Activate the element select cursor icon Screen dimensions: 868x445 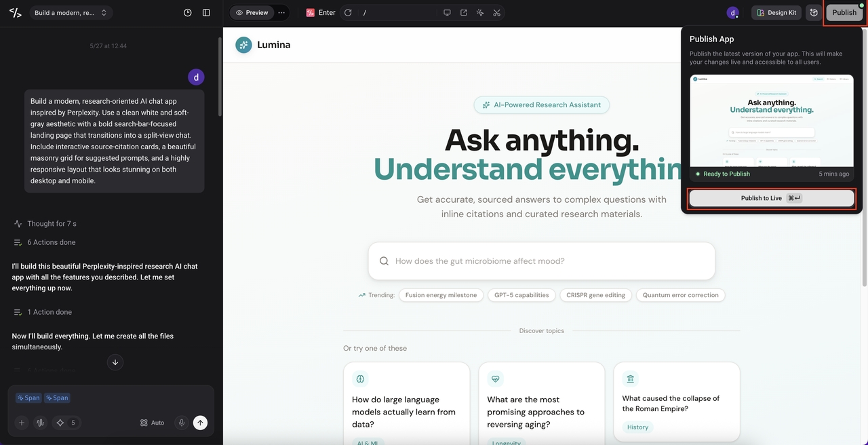point(480,13)
